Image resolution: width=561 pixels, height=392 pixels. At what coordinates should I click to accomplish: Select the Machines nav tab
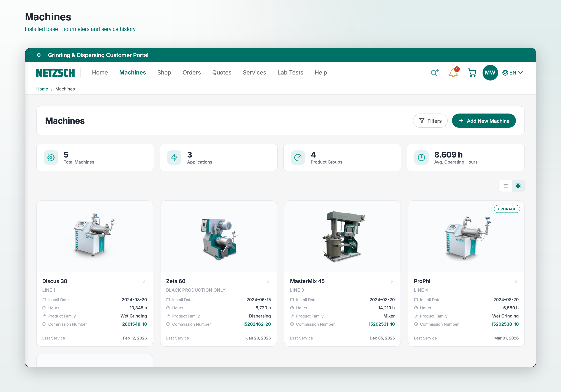coord(132,73)
